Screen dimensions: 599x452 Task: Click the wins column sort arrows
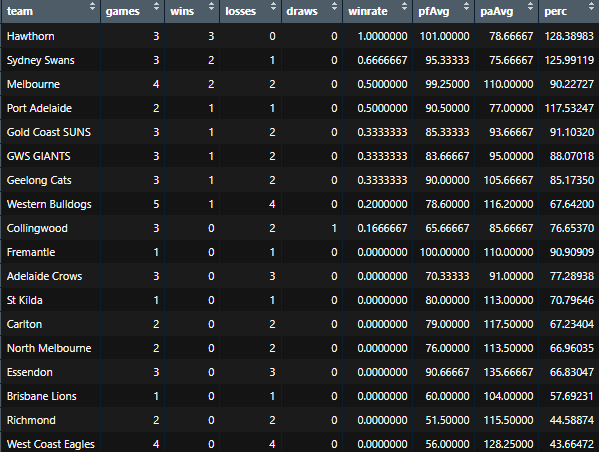pos(211,6)
